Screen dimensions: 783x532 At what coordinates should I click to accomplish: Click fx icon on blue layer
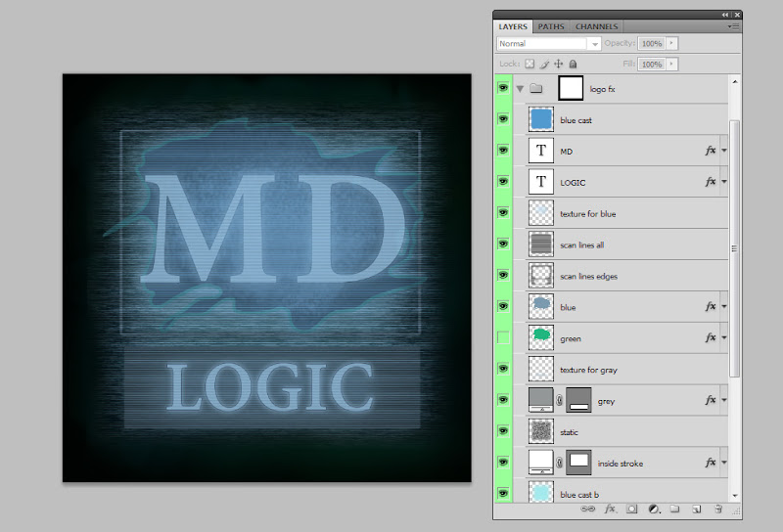[711, 306]
